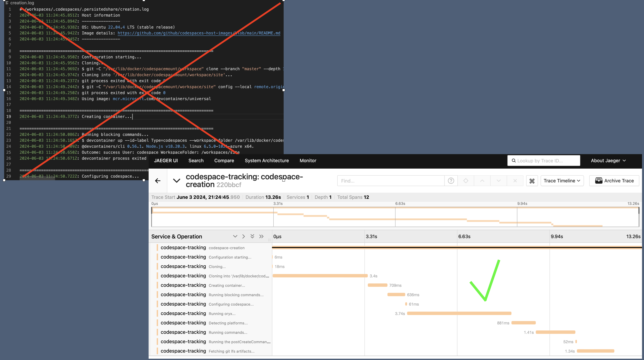Collapse the trace detail with chevron beside back arrow

point(176,180)
